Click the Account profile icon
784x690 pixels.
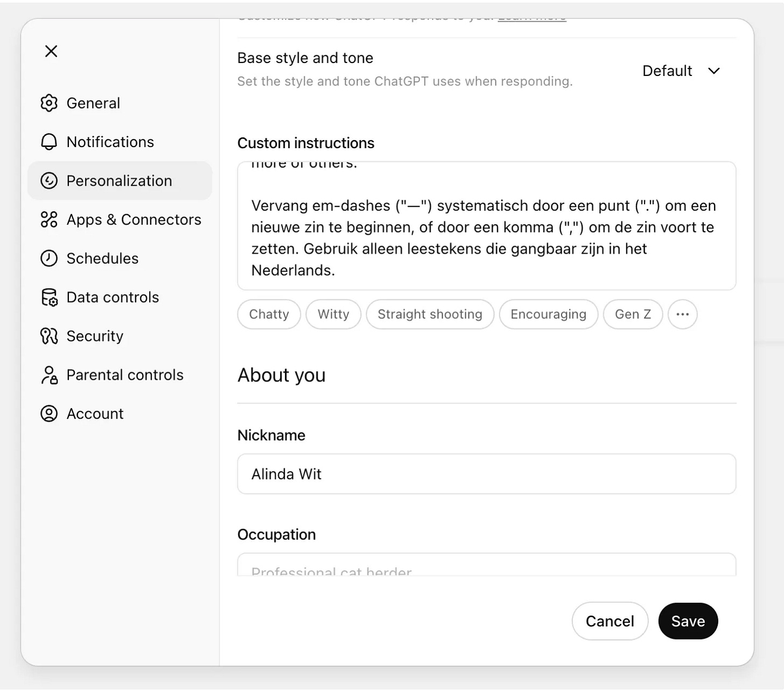coord(49,413)
